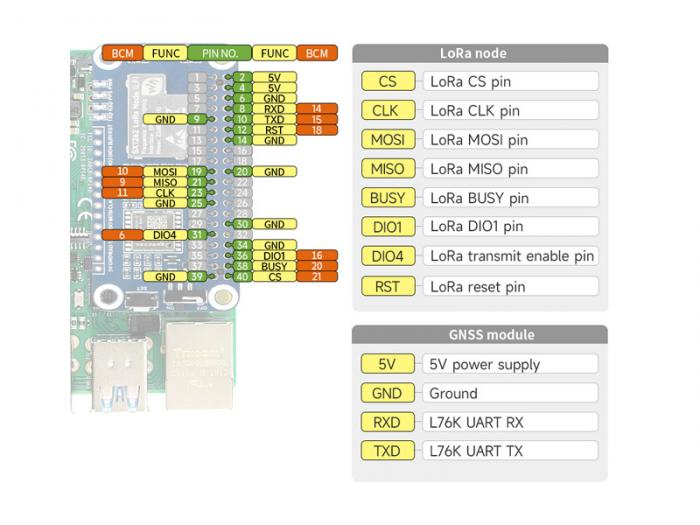Click the GND label beside pin 30
Viewport: 700px width, 525px height.
pyautogui.click(x=274, y=224)
